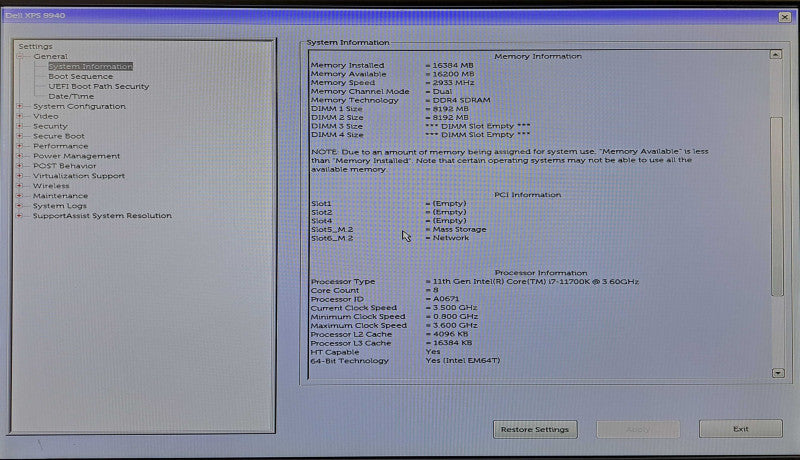Click the vertical scrollbar thumb
The image size is (800, 460).
tap(777, 207)
